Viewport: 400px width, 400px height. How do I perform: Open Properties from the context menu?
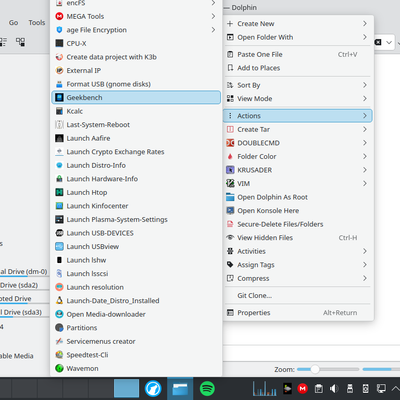pos(297,313)
